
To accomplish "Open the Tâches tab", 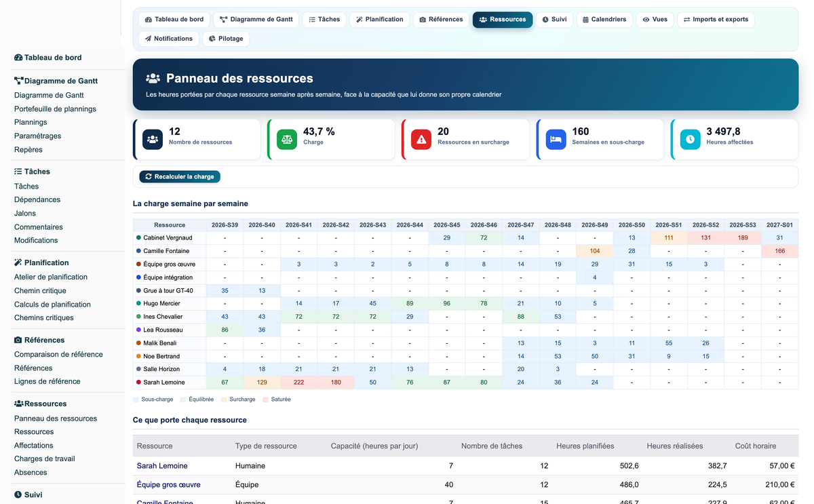I will [x=324, y=20].
